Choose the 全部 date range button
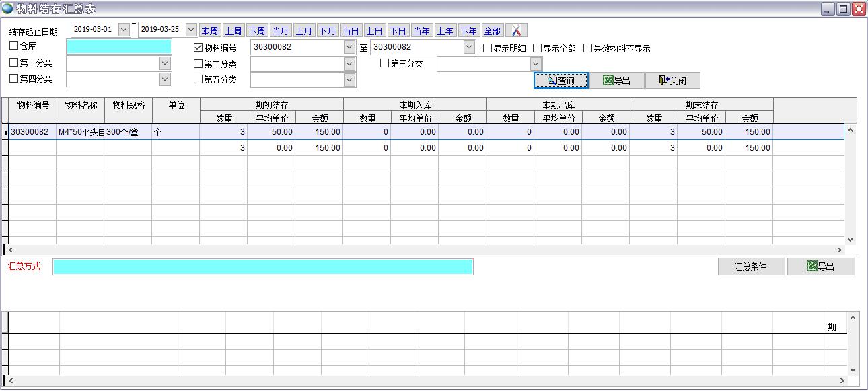Image resolution: width=868 pixels, height=391 pixels. pyautogui.click(x=492, y=31)
